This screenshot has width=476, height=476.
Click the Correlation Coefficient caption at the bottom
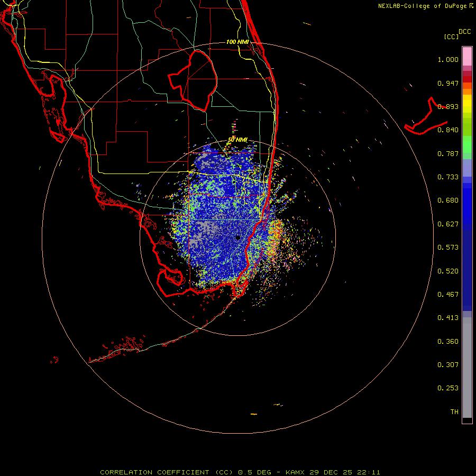pyautogui.click(x=240, y=472)
